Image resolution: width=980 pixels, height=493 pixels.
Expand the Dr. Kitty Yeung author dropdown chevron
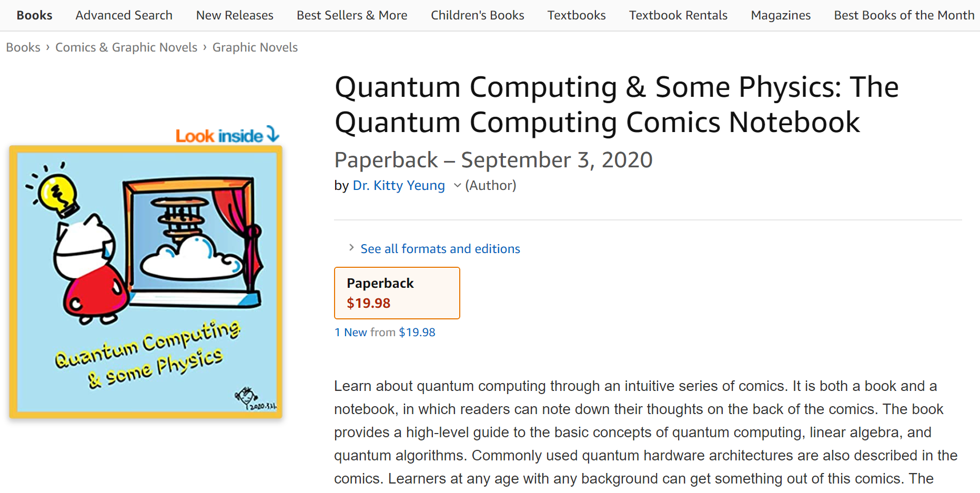pos(457,185)
